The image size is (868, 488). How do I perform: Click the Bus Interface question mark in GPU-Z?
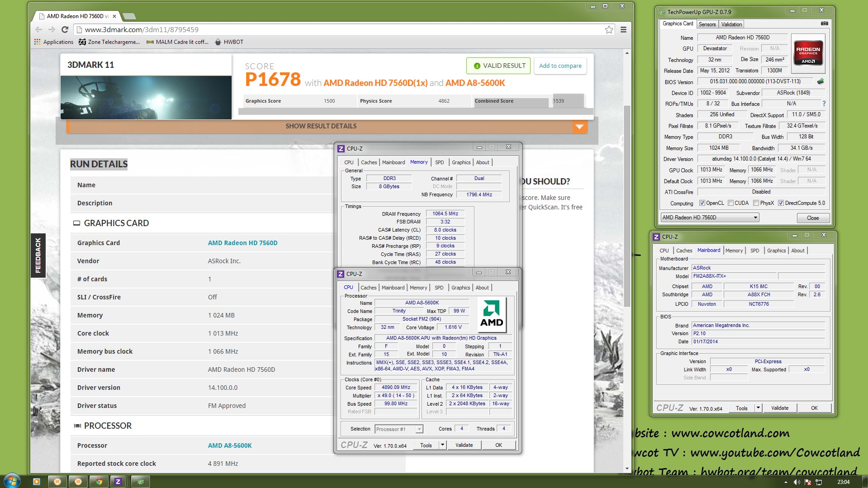coord(824,104)
